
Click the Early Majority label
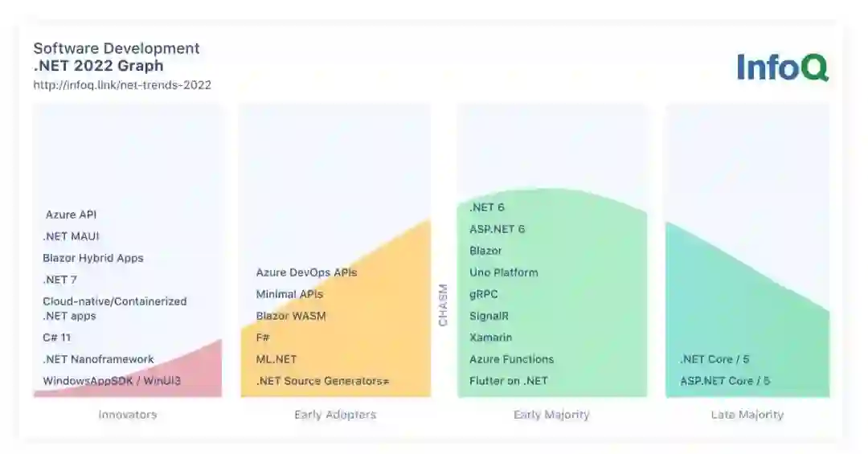point(551,415)
